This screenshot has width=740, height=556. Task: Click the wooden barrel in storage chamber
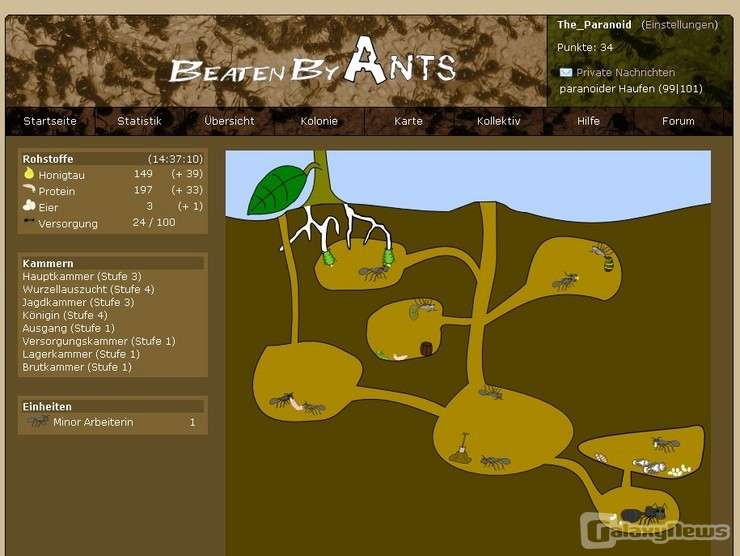[x=426, y=349]
